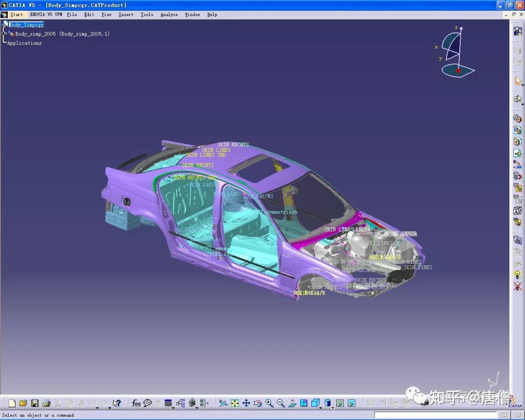Screen dimensions: 525x420
Task: Click the Zoom Out icon
Action: tap(280, 403)
